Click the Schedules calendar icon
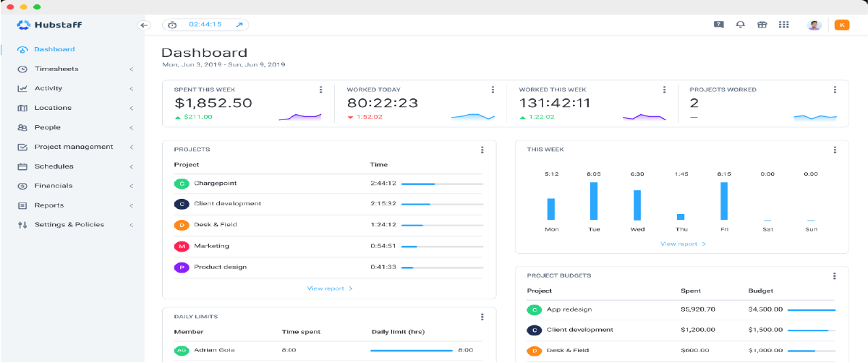Image resolution: width=868 pixels, height=363 pixels. click(x=22, y=166)
